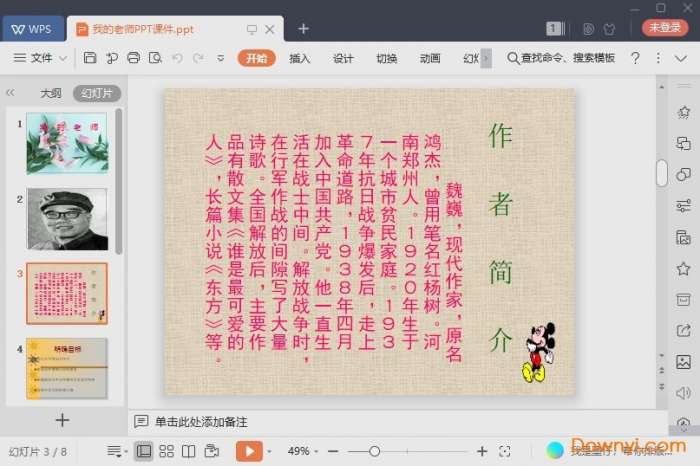The width and height of the screenshot is (700, 466).
Task: Click the next slide double-arrow at scrollbar bottom
Action: pyautogui.click(x=662, y=387)
